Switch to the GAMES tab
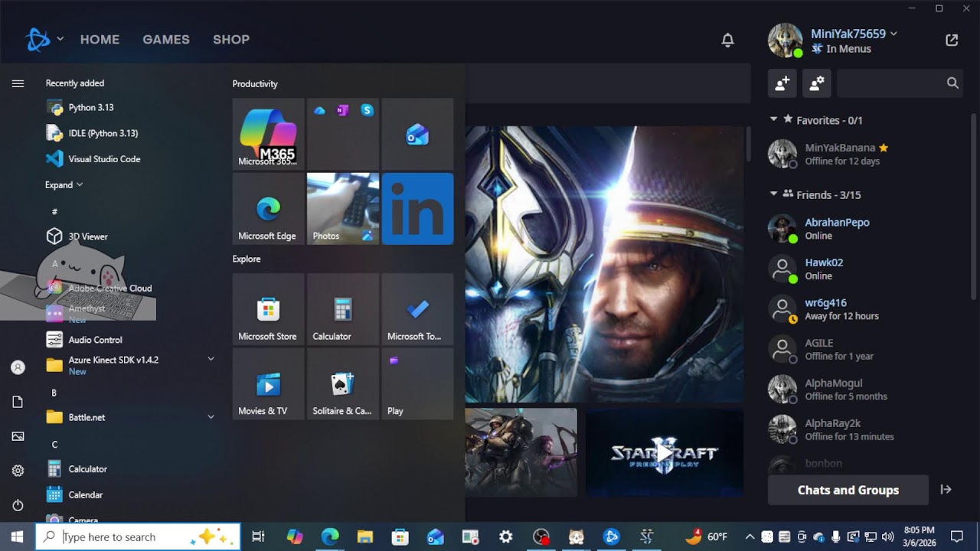This screenshot has width=980, height=551. [166, 39]
